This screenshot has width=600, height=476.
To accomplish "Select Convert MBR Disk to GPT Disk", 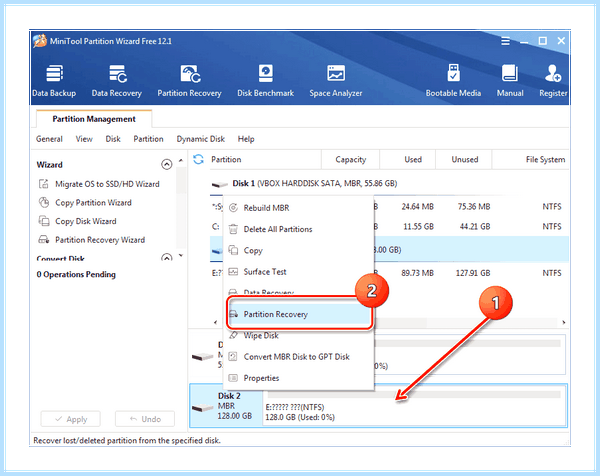I will pos(298,357).
